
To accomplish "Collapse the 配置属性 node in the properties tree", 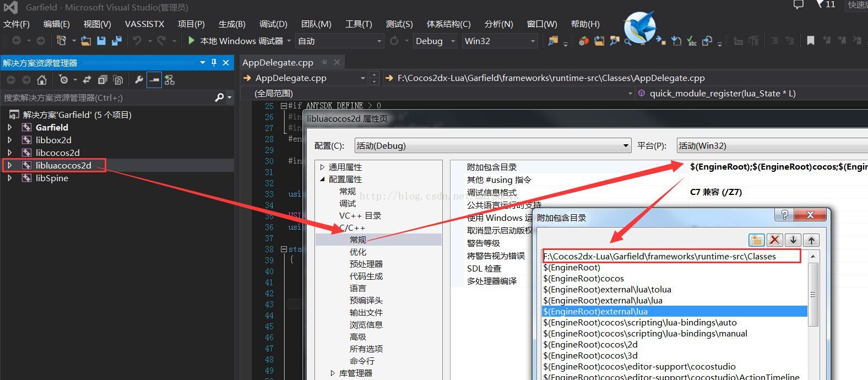I will [x=323, y=179].
